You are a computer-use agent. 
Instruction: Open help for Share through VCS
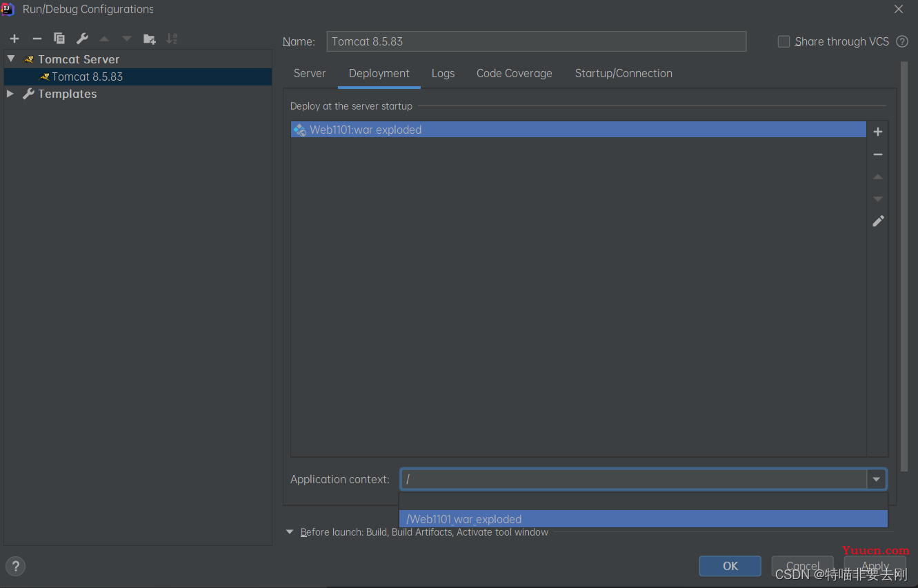pyautogui.click(x=901, y=41)
